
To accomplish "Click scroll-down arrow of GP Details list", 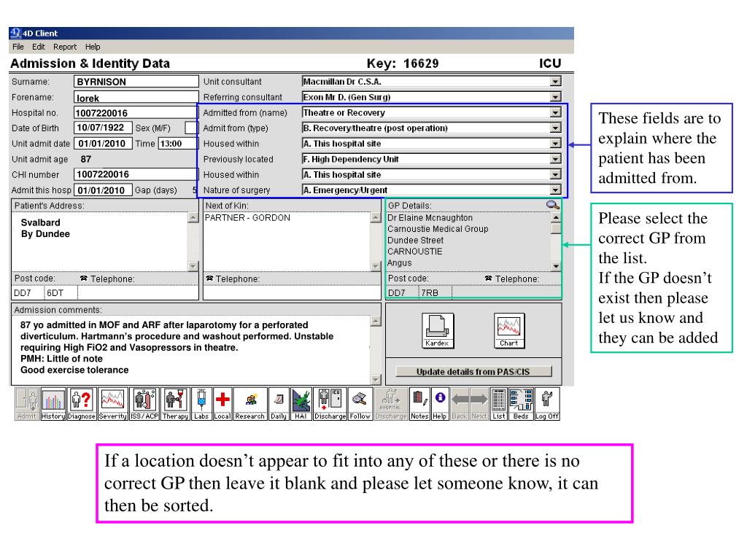I will click(x=556, y=266).
